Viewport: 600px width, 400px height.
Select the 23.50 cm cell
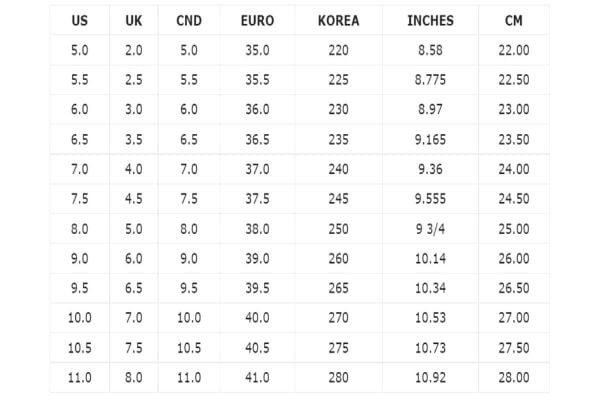[514, 139]
